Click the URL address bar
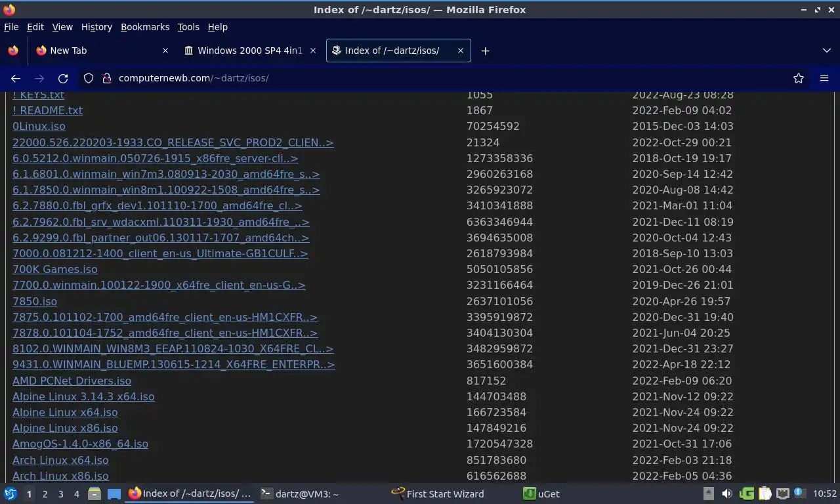Viewport: 840px width, 504px height. tap(446, 78)
